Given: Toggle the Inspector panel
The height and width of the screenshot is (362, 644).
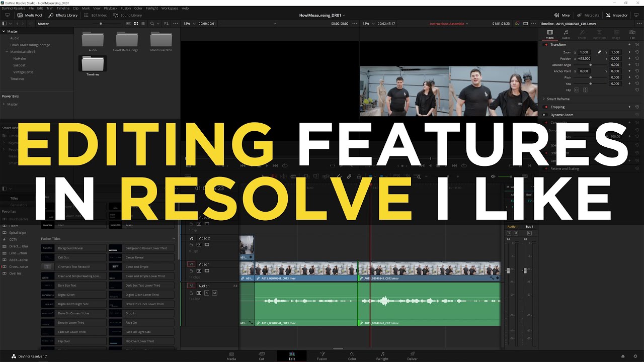Looking at the screenshot, I should [x=617, y=15].
